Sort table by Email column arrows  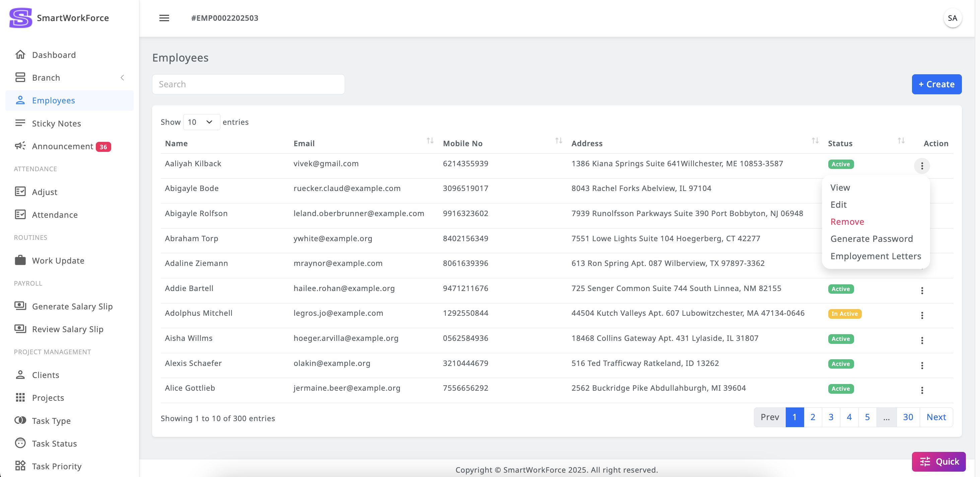430,141
